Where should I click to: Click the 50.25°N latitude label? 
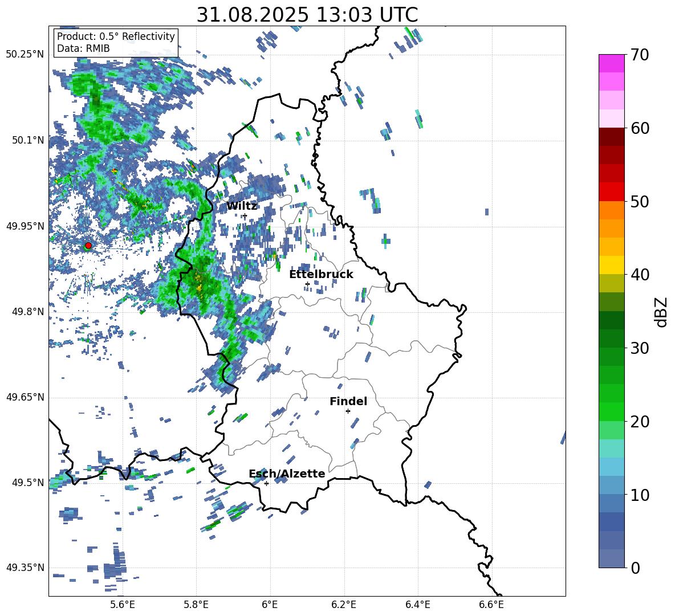point(25,54)
